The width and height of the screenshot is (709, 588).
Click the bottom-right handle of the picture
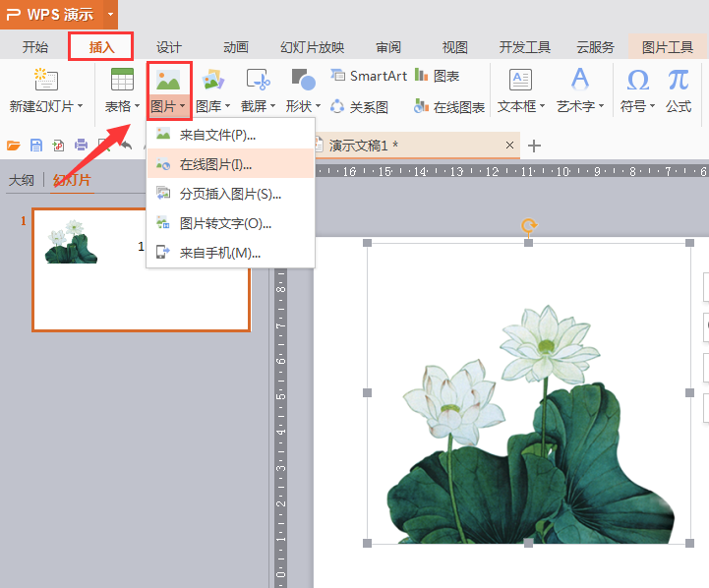click(689, 543)
